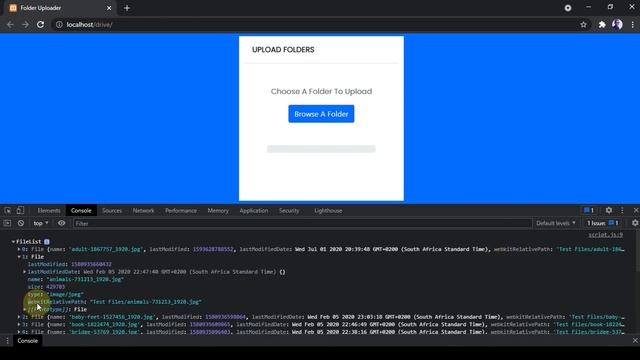Open Chrome's three-dot menu
The width and height of the screenshot is (640, 360).
tap(633, 24)
